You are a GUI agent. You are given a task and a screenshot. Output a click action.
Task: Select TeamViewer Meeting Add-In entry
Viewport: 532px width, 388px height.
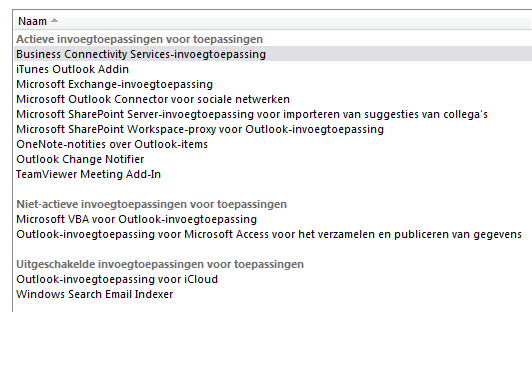click(x=273, y=174)
